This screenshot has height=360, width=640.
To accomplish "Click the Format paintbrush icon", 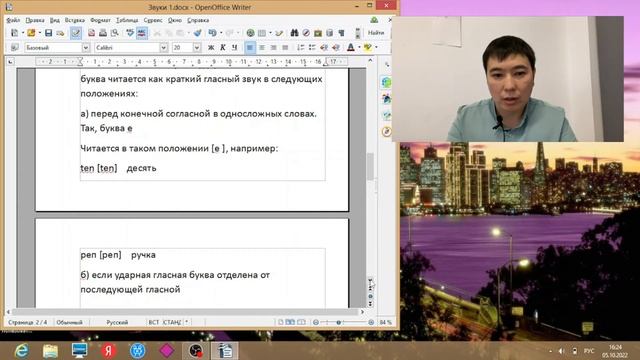I will (x=198, y=33).
